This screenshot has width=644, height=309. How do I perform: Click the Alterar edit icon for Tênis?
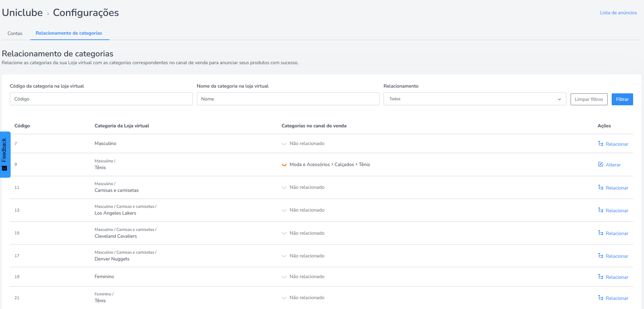pos(601,164)
